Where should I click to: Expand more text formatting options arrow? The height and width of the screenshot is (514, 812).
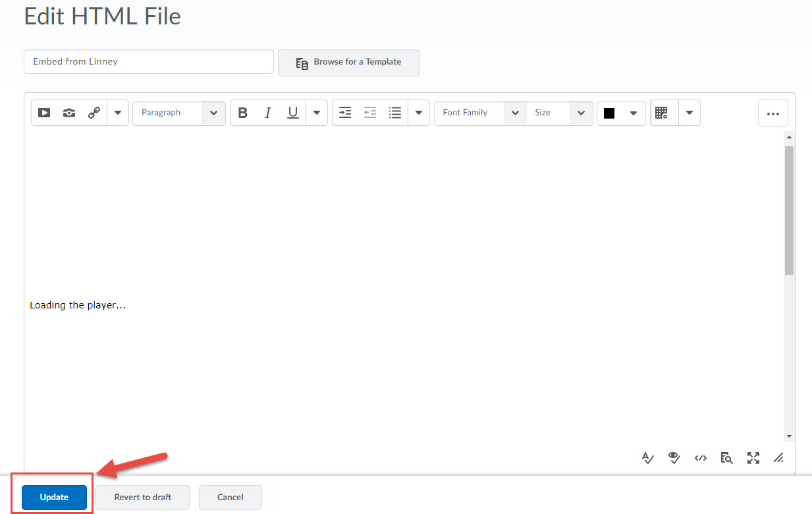click(317, 113)
